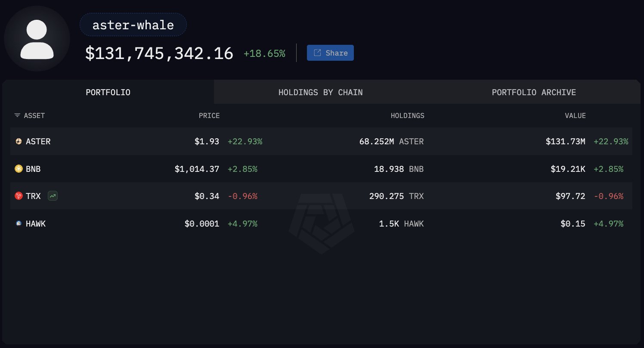
Task: Click the HAWK holdings amount 1.5K
Action: pyautogui.click(x=389, y=224)
